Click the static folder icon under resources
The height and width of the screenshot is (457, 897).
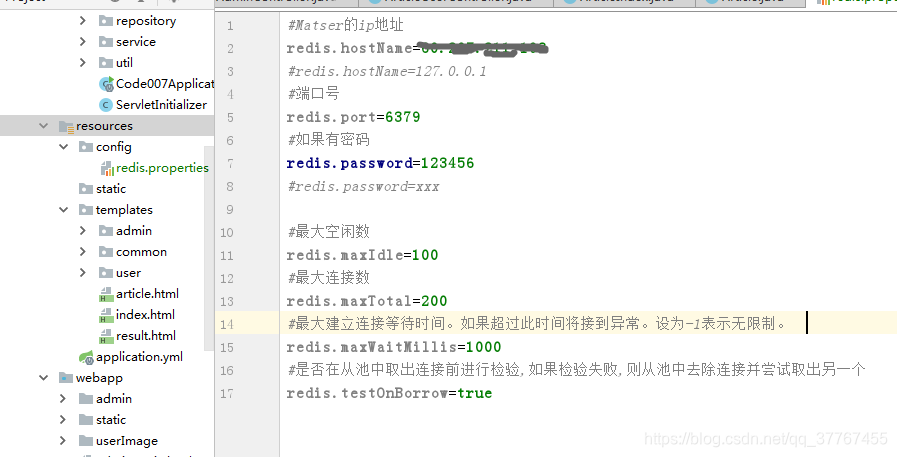click(86, 189)
